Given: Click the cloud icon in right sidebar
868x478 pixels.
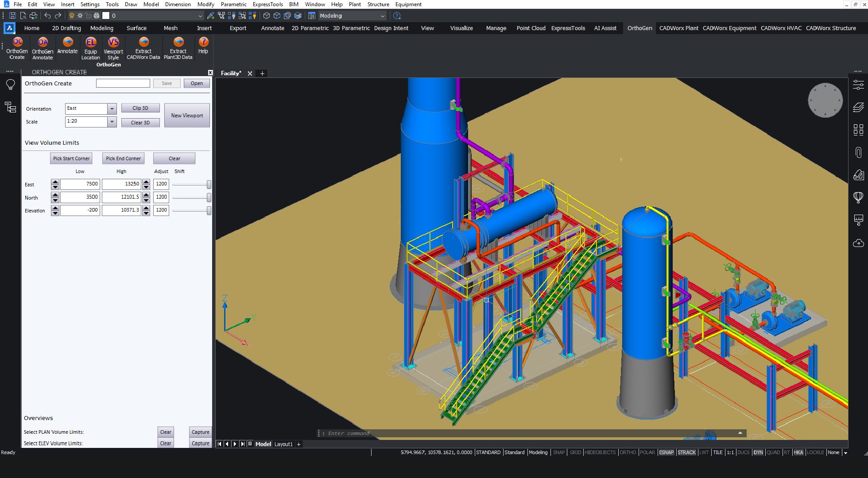Looking at the screenshot, I should click(858, 243).
